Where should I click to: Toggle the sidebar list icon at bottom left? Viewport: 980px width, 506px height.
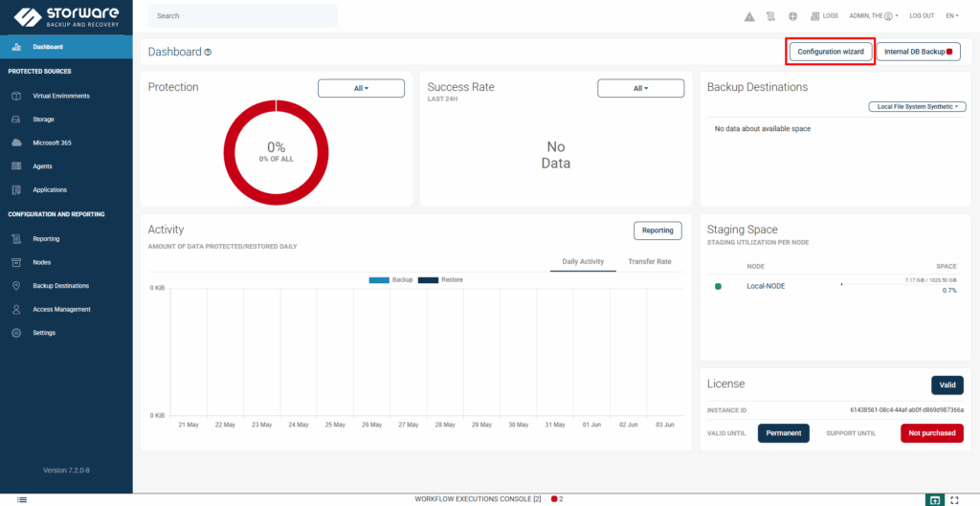pos(22,499)
